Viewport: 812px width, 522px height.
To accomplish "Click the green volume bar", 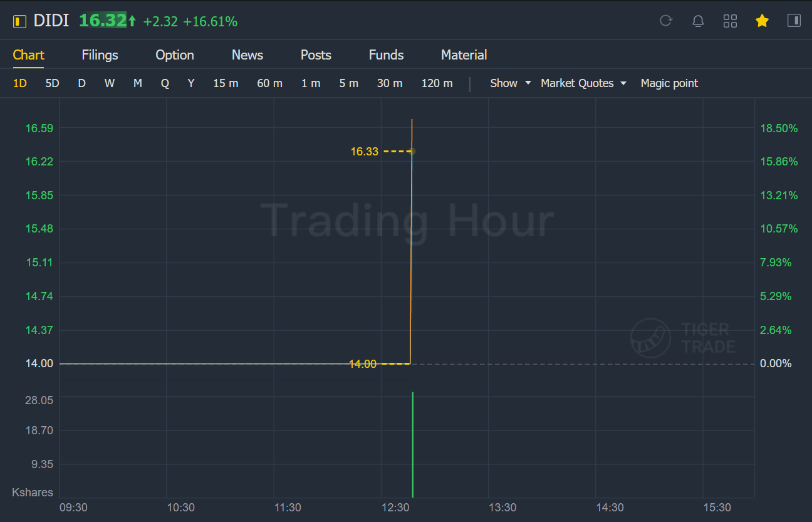I will (x=412, y=444).
